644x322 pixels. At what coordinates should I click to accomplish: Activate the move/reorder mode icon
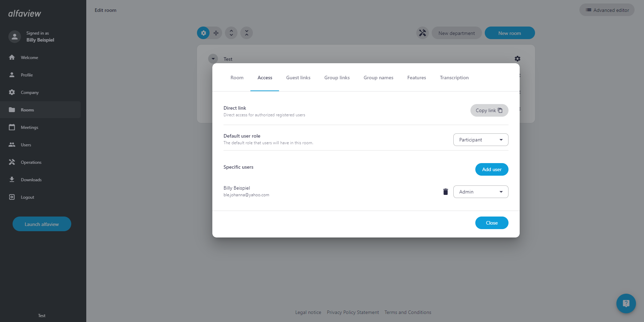[216, 33]
